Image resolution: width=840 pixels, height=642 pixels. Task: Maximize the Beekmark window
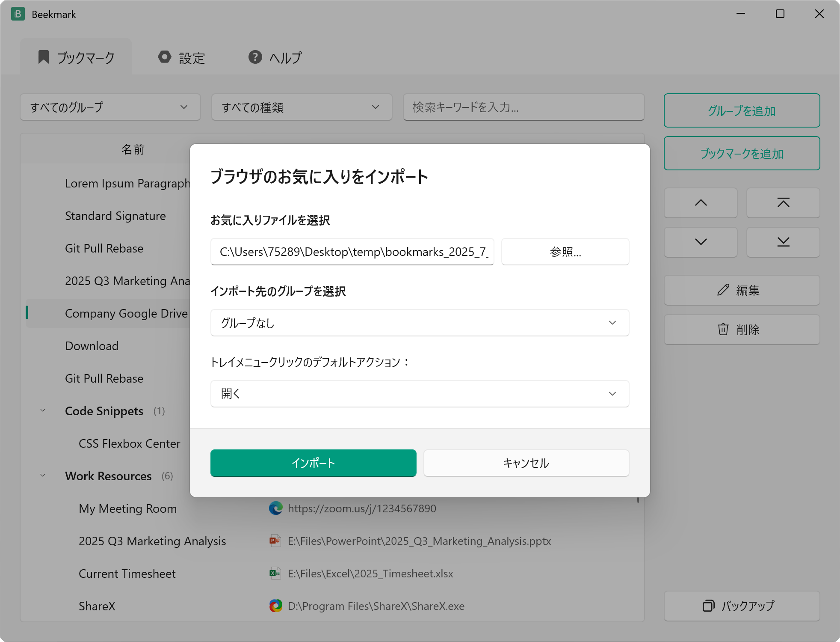click(x=780, y=14)
